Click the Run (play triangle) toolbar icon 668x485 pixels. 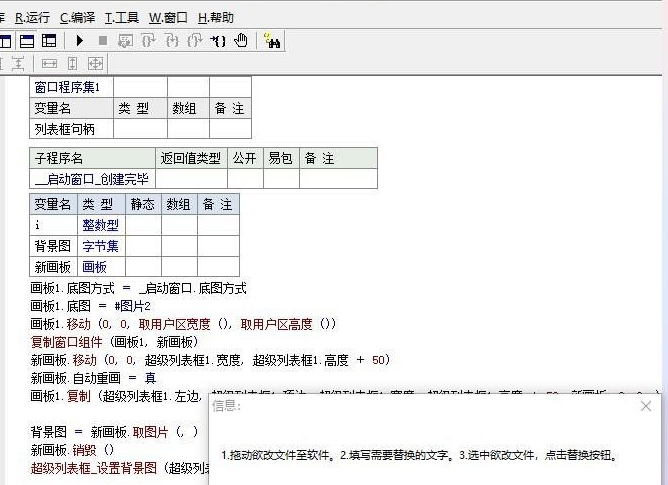(x=79, y=41)
